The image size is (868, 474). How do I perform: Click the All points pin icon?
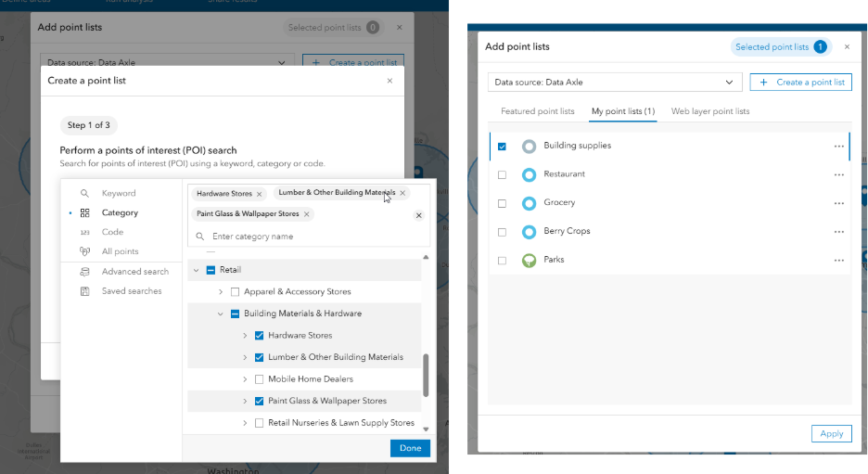(84, 251)
